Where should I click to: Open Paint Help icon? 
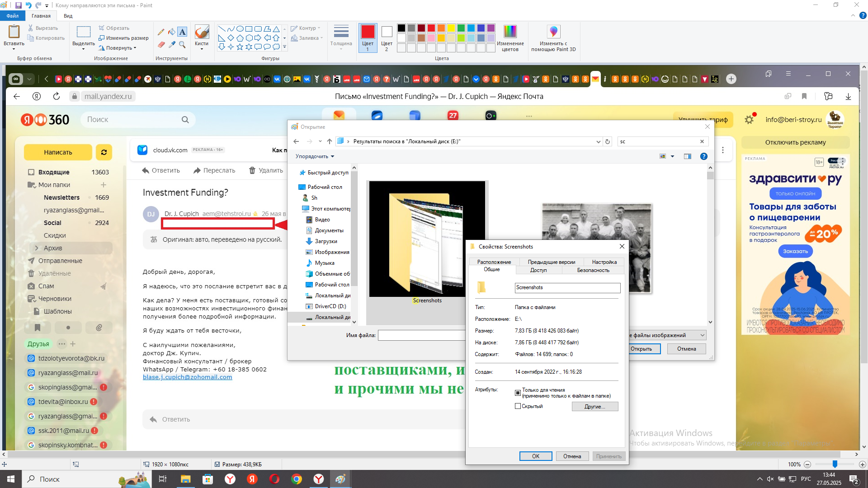pyautogui.click(x=863, y=15)
